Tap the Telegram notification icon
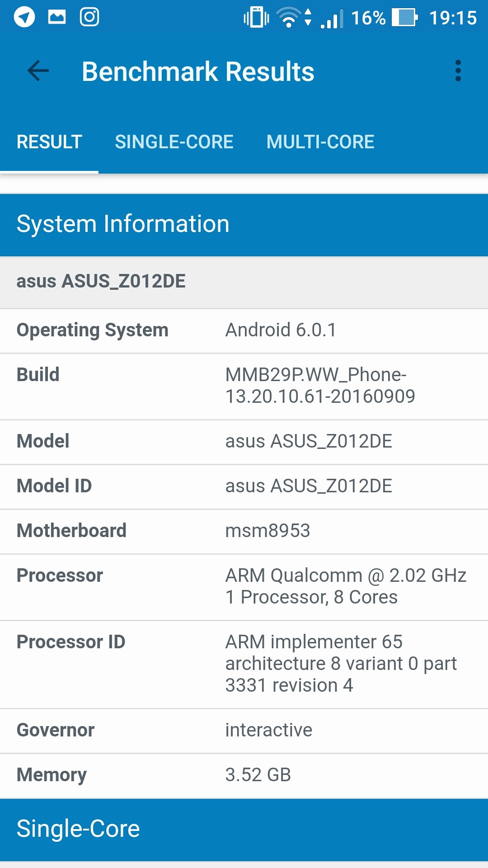488x868 pixels. pyautogui.click(x=24, y=17)
